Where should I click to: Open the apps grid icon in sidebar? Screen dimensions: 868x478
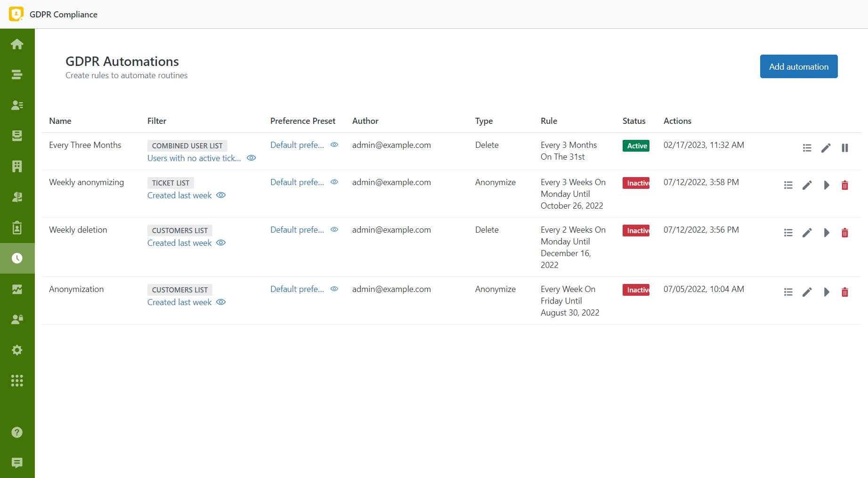tap(17, 381)
